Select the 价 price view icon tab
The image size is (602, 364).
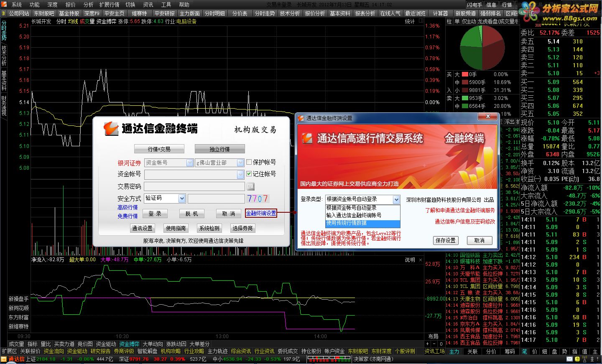tap(534, 351)
